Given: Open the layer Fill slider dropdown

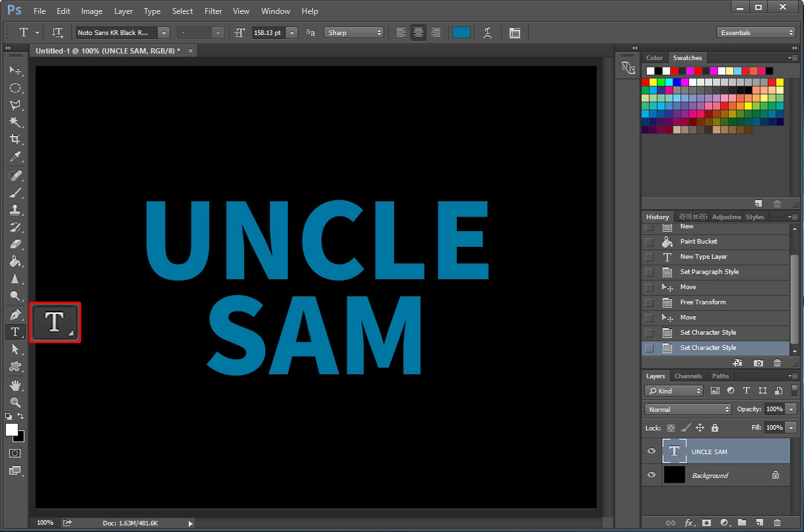Looking at the screenshot, I should [791, 428].
